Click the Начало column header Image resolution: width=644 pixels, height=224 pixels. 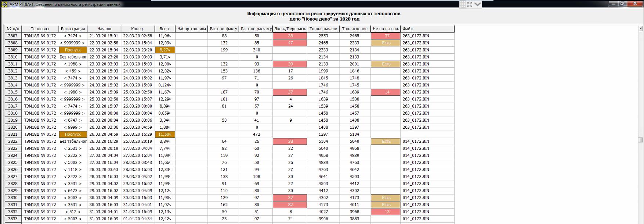click(104, 29)
